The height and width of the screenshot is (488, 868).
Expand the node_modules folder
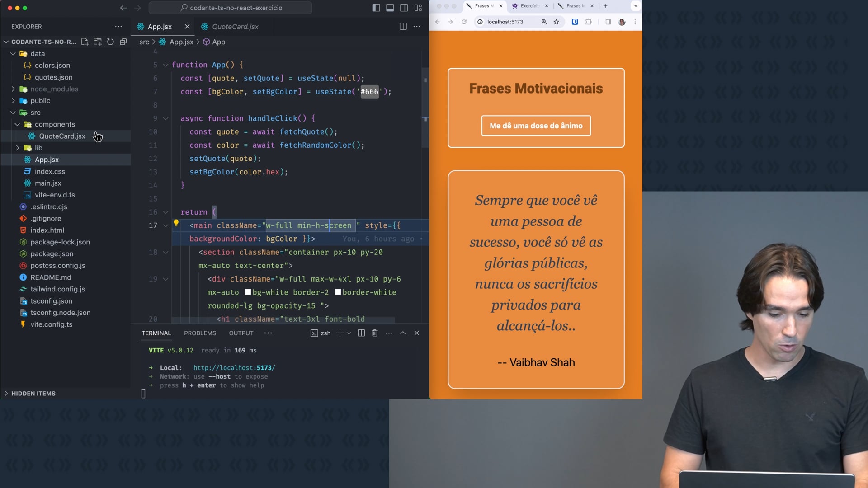(54, 89)
